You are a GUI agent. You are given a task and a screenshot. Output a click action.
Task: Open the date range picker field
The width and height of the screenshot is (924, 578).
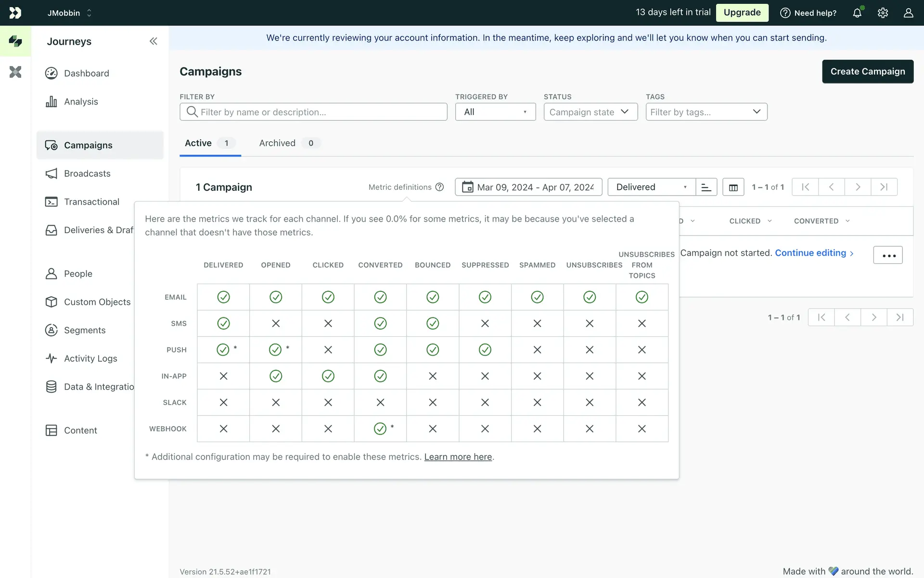click(x=528, y=187)
